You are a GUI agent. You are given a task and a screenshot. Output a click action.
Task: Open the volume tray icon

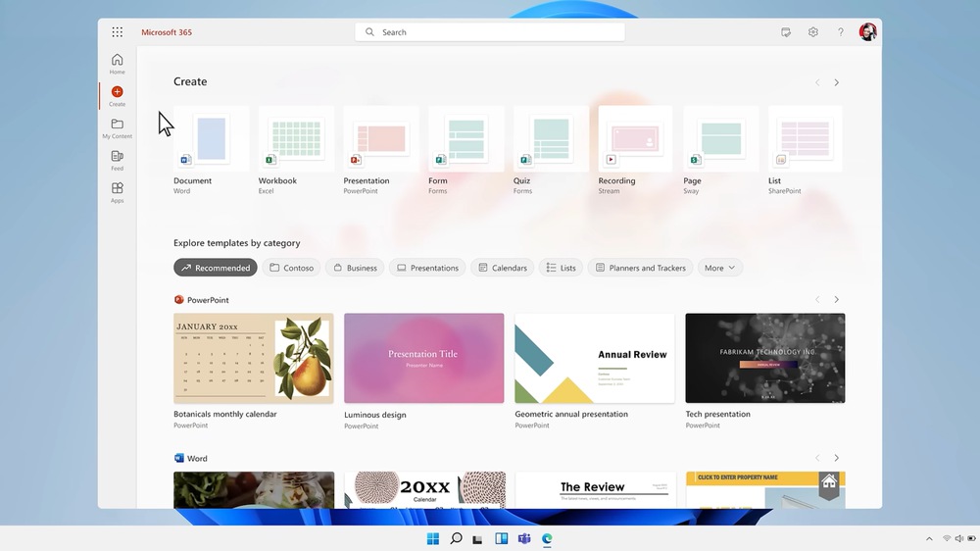coord(958,538)
